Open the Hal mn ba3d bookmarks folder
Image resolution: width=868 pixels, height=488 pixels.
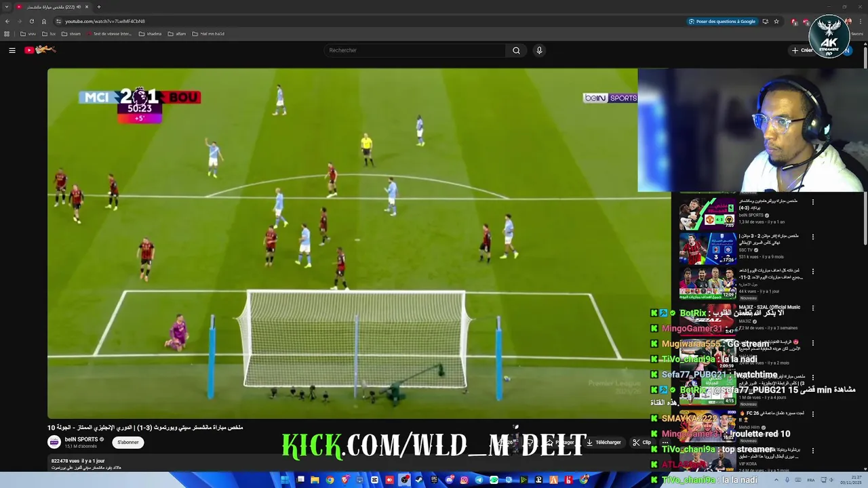[x=208, y=34]
